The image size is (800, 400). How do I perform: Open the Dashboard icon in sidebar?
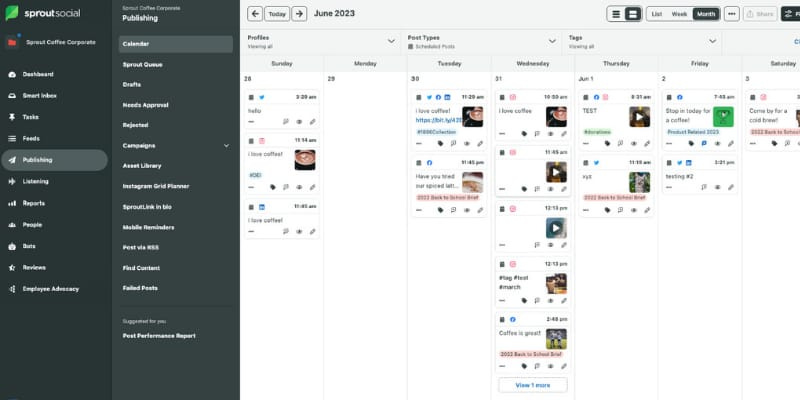pos(12,74)
